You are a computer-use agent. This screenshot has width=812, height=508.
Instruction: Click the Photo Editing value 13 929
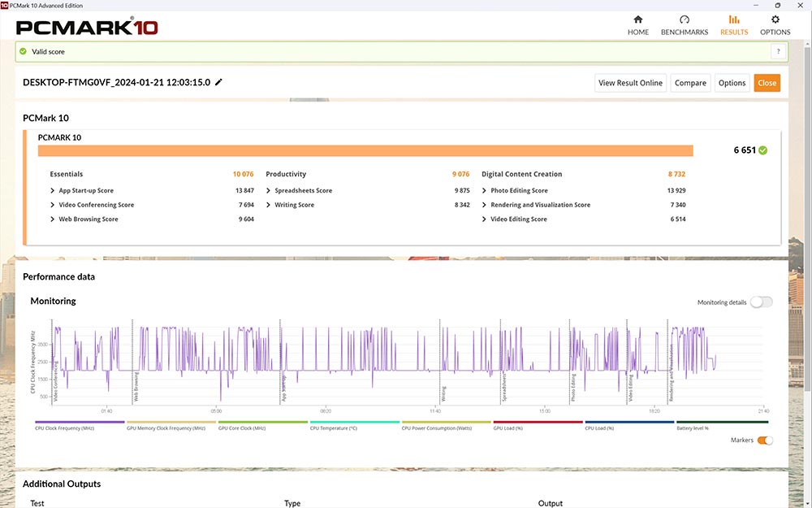676,190
